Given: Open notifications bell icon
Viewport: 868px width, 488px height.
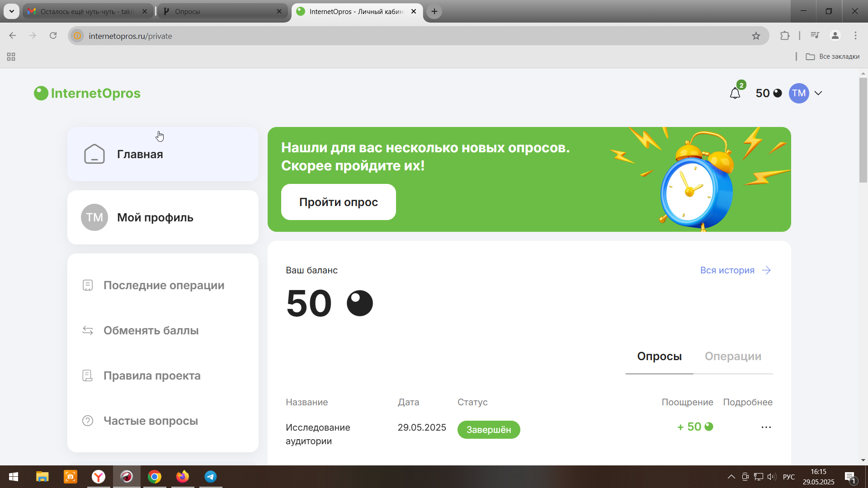Looking at the screenshot, I should coord(735,94).
